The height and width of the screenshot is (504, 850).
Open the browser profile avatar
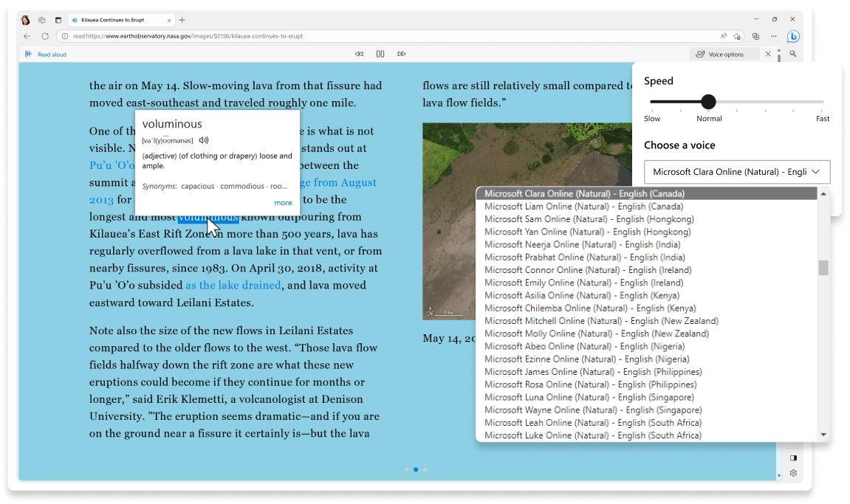click(x=26, y=20)
